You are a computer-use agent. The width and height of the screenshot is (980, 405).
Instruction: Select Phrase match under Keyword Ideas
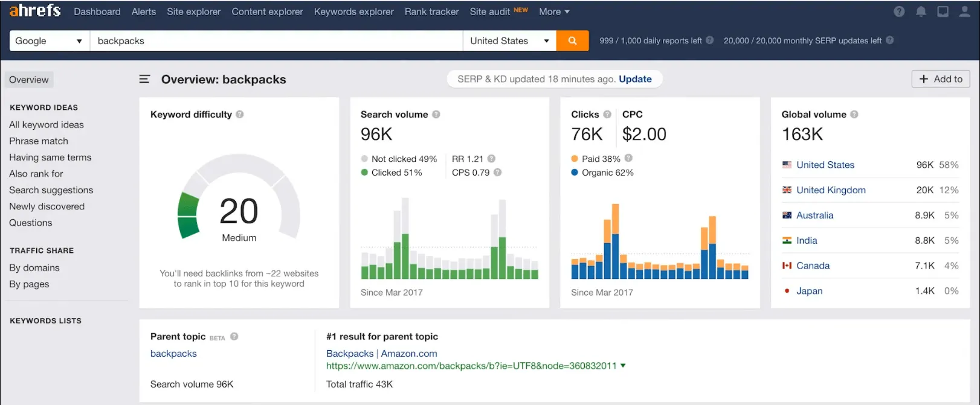39,141
